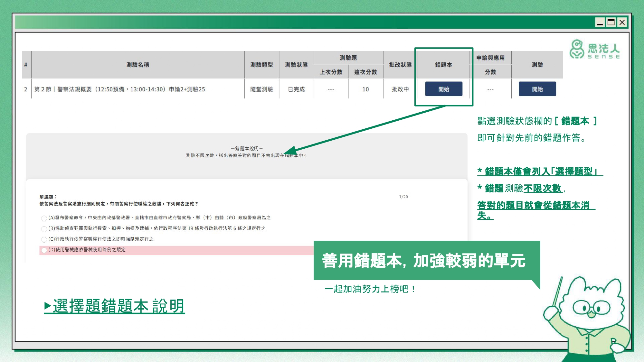Click the close X window icon
Viewport: 644px width, 362px height.
(622, 22)
